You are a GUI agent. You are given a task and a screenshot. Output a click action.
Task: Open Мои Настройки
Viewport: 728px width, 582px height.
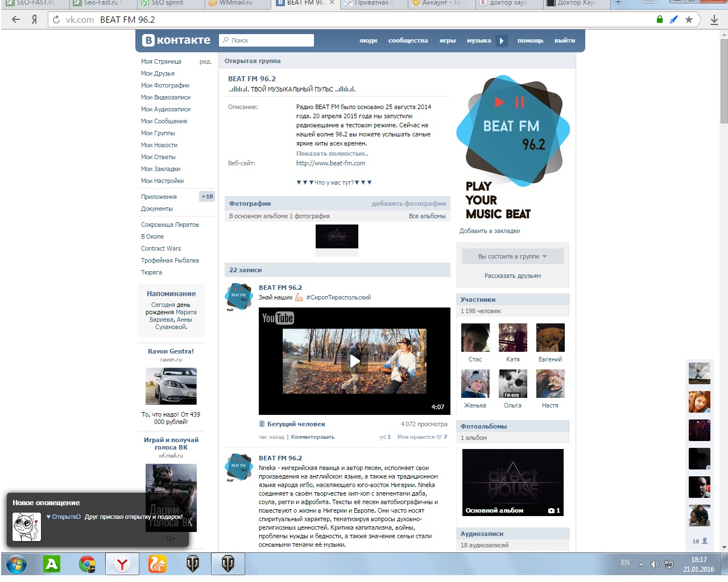pyautogui.click(x=162, y=181)
